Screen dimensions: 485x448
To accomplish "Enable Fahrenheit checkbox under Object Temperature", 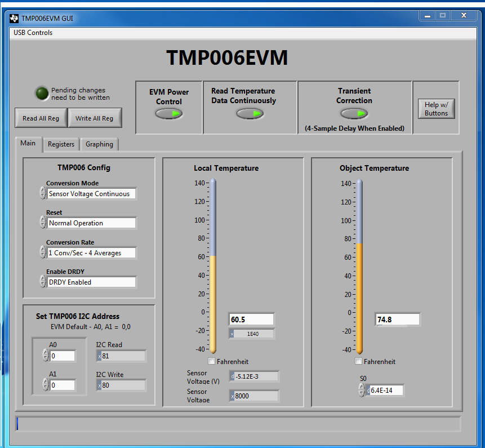I will [358, 361].
